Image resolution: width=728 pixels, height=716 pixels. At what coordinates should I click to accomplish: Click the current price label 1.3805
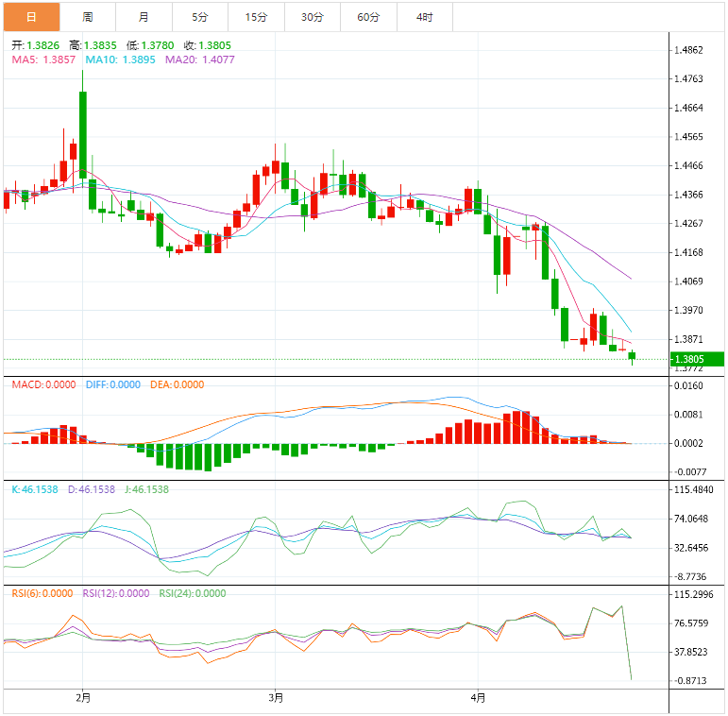(697, 359)
